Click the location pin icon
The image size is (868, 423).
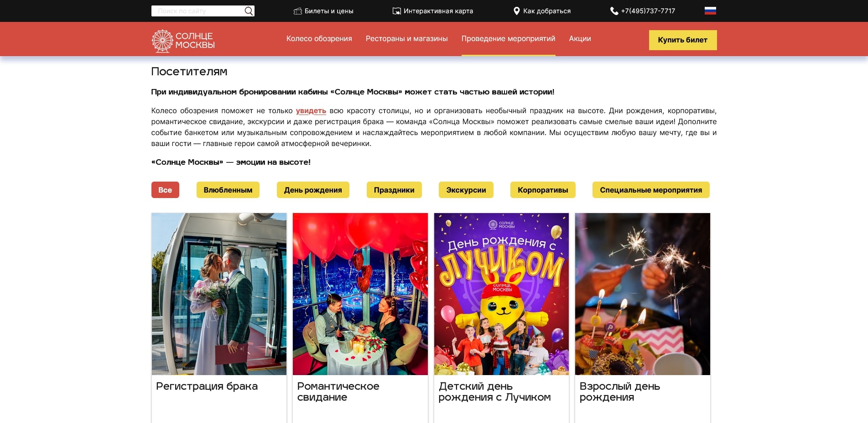[516, 11]
